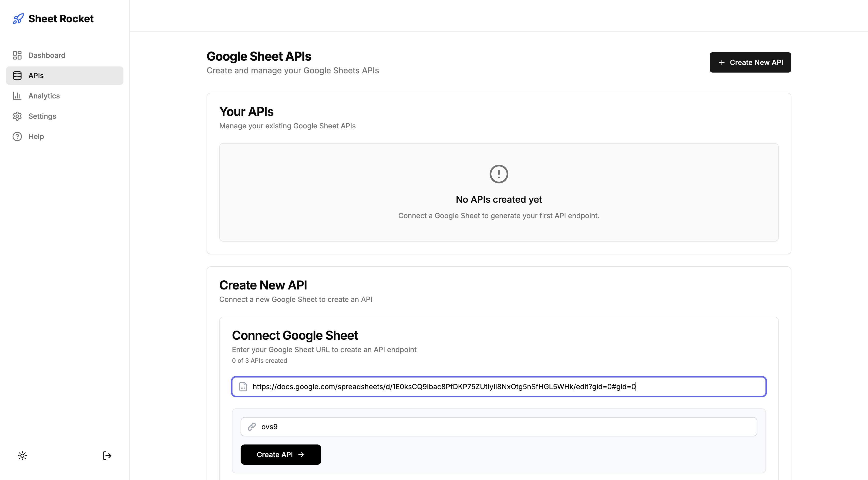
Task: Click "Connect a Google Sheet to generate" message
Action: click(499, 216)
